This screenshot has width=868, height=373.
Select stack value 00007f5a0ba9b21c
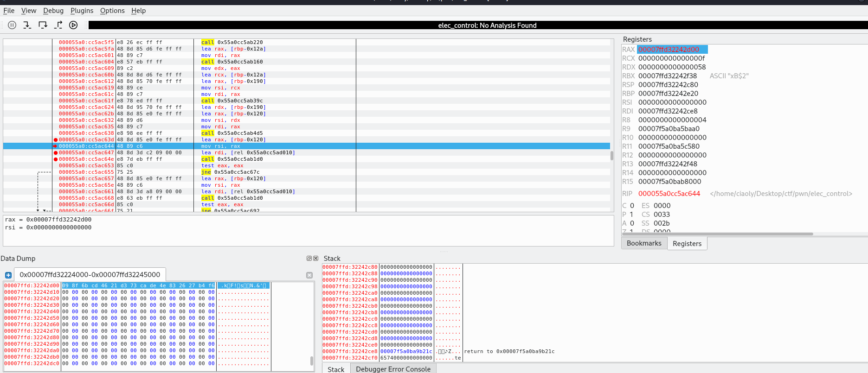tap(406, 351)
